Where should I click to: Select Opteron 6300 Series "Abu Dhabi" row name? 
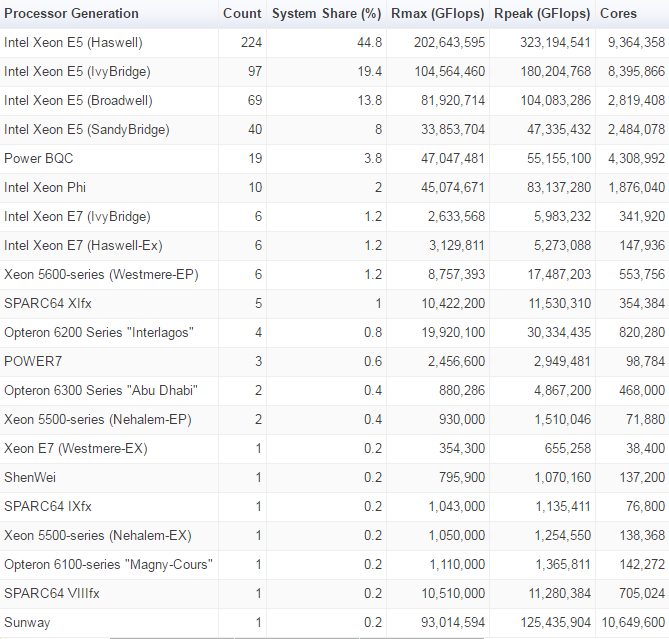[101, 391]
